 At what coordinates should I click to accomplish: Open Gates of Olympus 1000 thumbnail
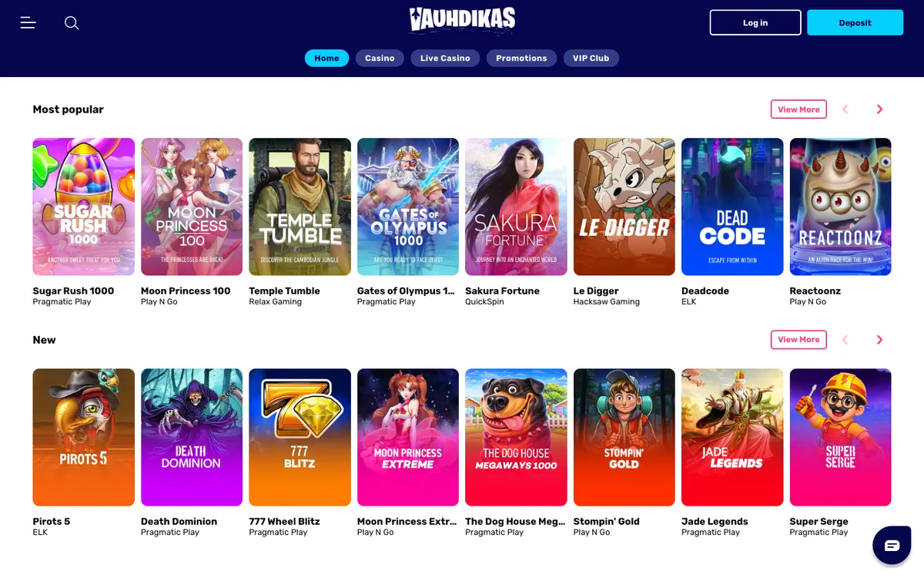tap(408, 207)
